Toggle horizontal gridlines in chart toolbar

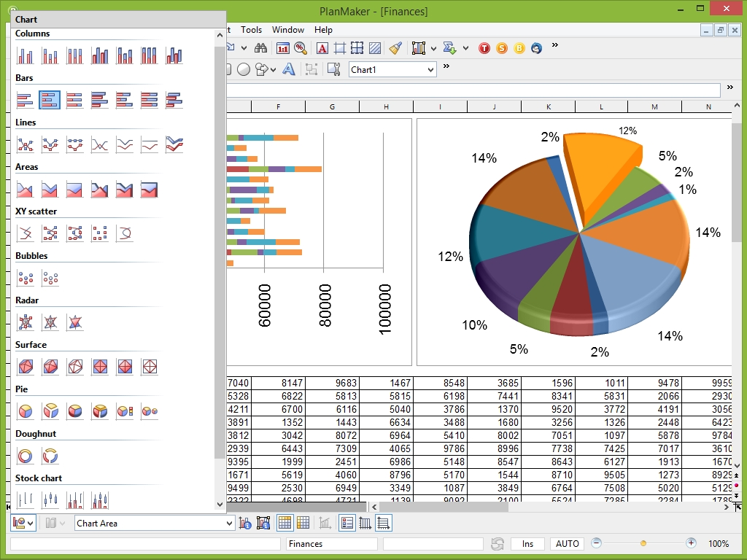384,524
